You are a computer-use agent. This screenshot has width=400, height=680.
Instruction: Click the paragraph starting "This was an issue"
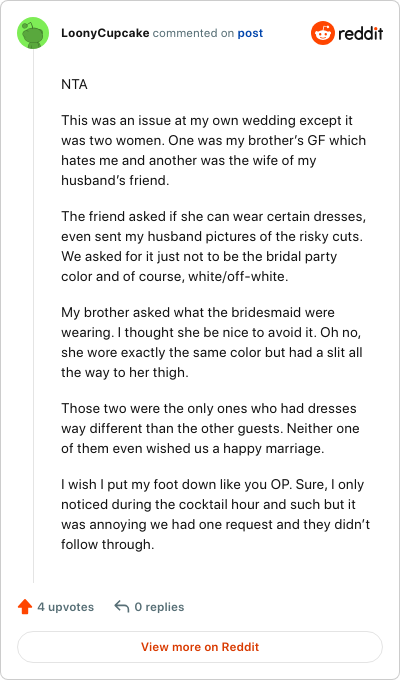[x=213, y=150]
